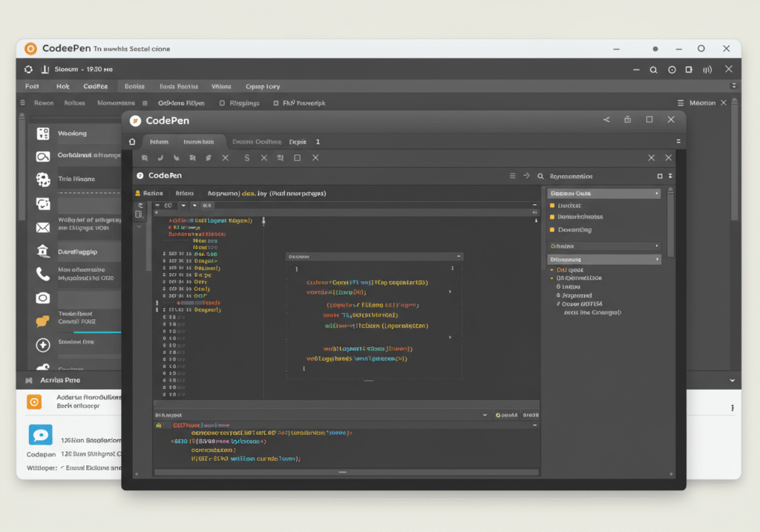Image resolution: width=760 pixels, height=532 pixels.
Task: Open the Foit menu in back window
Action: [32, 86]
